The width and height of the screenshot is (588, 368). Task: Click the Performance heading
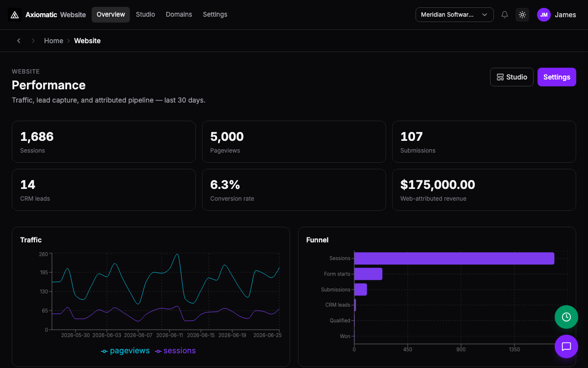pos(49,85)
